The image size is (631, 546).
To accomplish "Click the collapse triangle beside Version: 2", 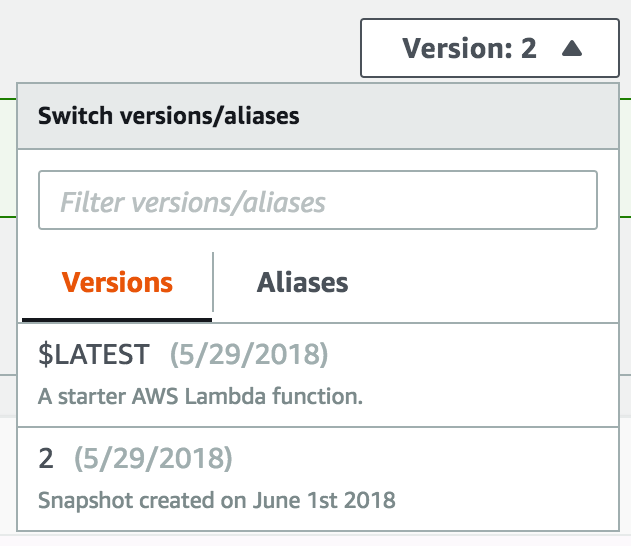I will coord(571,48).
